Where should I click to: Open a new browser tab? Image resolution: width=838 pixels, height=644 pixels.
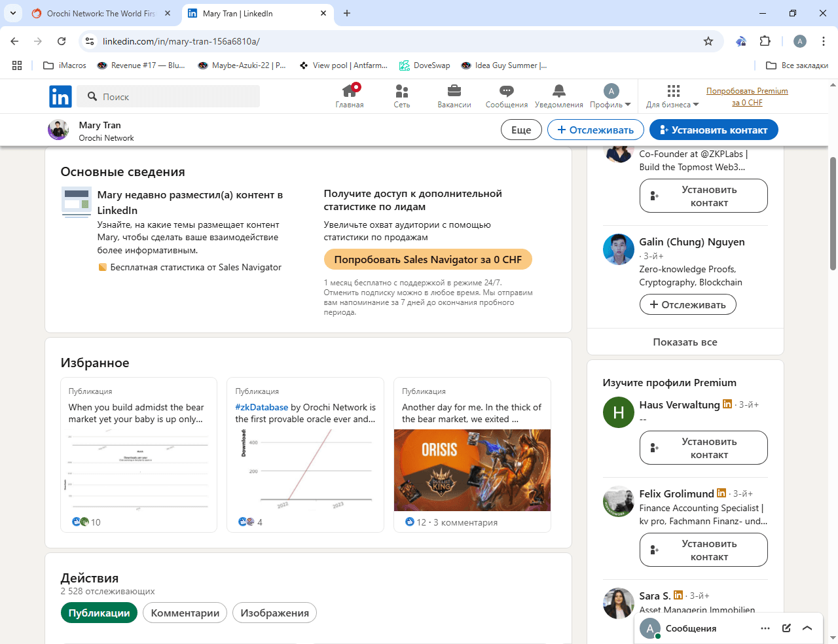(347, 13)
